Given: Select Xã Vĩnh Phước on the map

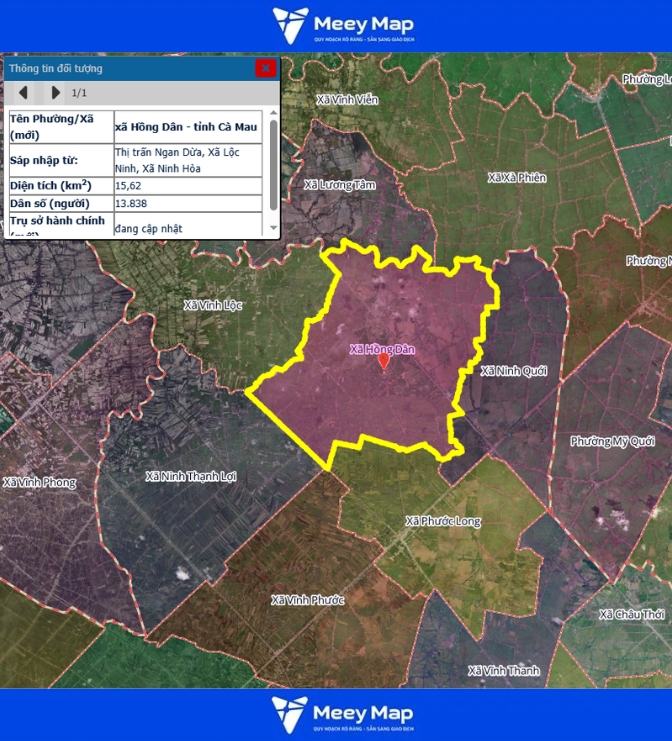Looking at the screenshot, I should click(308, 600).
